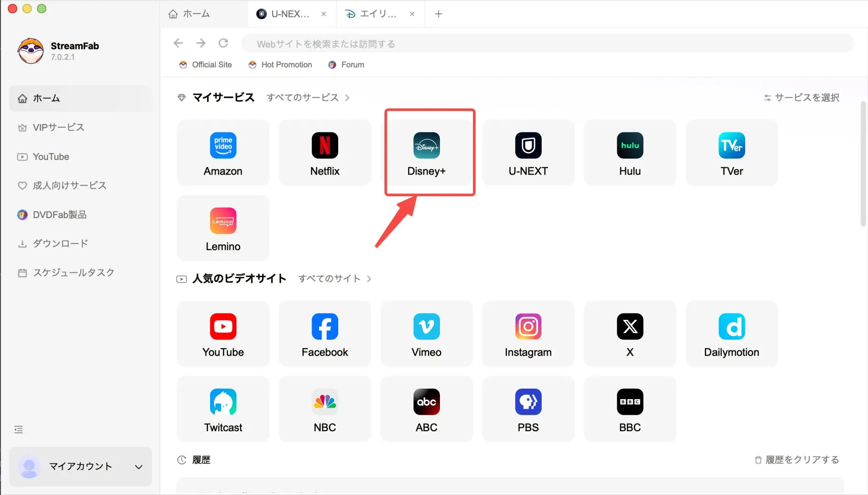868x495 pixels.
Task: Reload the page with refresh icon
Action: (223, 43)
